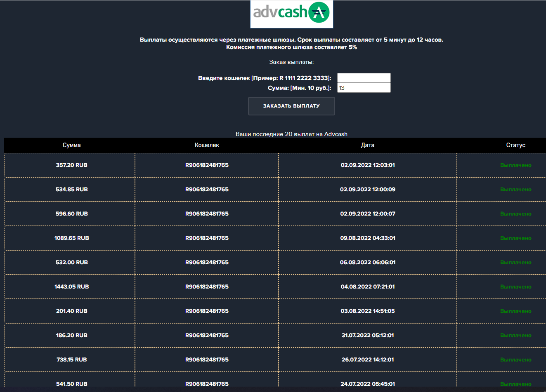Click the Дата column header

pos(368,145)
